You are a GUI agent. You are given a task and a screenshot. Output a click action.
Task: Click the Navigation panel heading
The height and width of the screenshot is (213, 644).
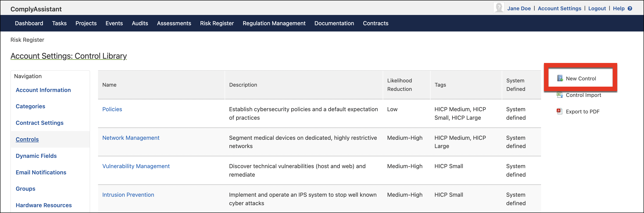pyautogui.click(x=28, y=76)
